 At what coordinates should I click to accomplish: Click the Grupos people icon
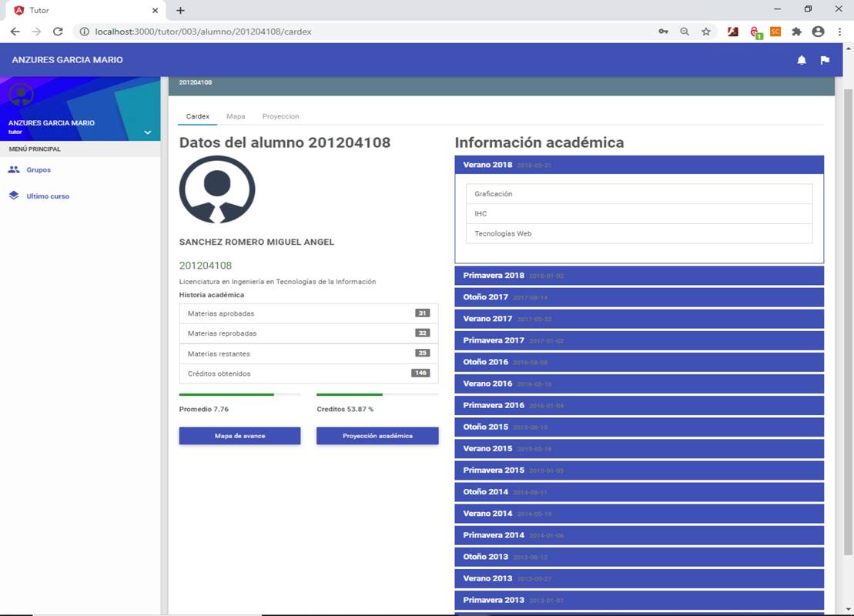[14, 169]
